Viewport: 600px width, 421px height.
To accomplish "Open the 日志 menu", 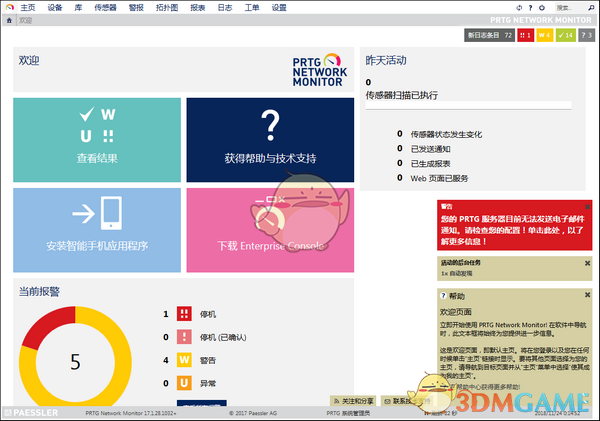I will tap(225, 8).
